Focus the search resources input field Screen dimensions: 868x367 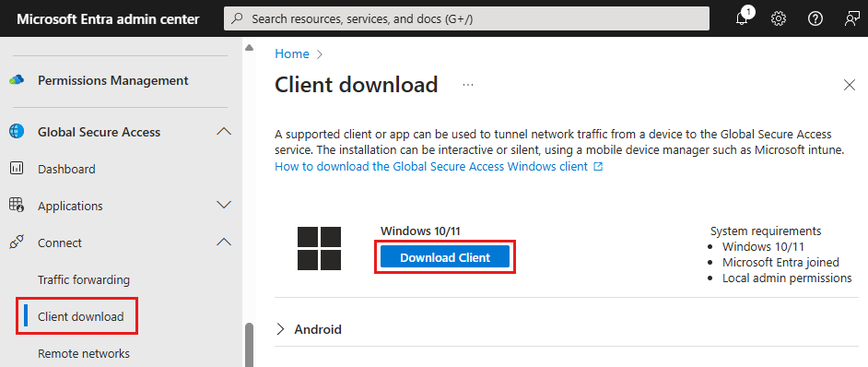click(466, 18)
